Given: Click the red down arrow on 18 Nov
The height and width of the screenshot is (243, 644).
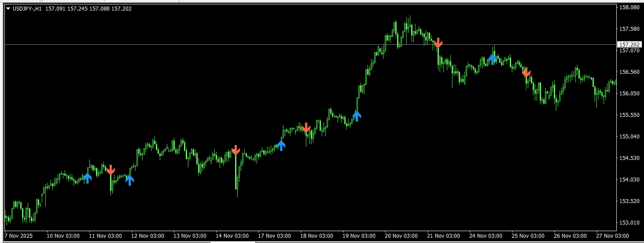Looking at the screenshot, I should (x=306, y=127).
